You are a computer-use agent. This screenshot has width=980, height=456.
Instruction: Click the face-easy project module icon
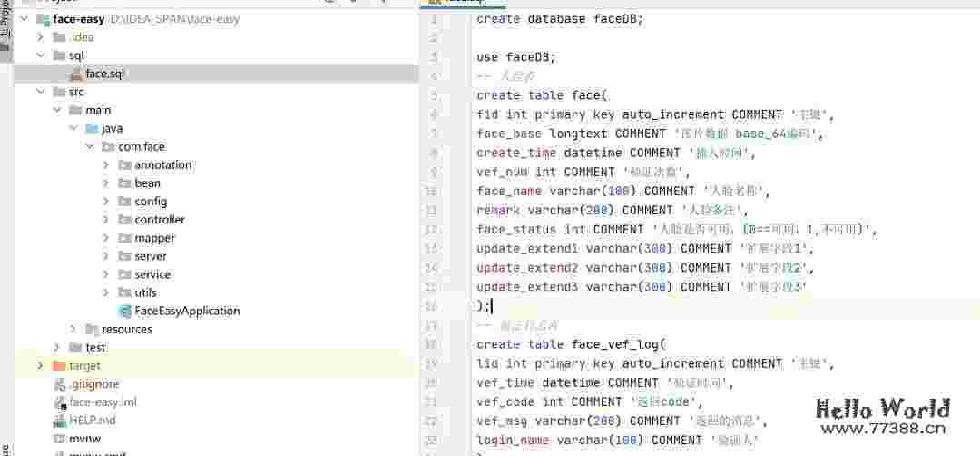(x=43, y=19)
